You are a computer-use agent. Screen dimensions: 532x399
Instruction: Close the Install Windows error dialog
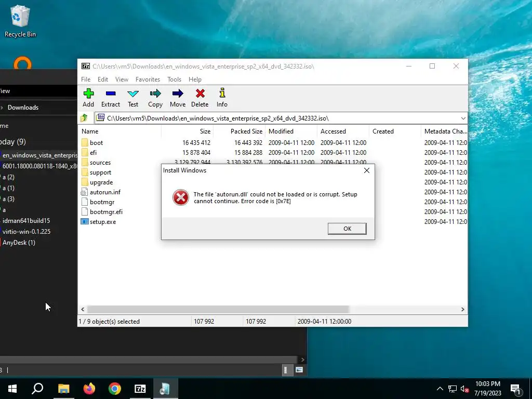pos(367,170)
